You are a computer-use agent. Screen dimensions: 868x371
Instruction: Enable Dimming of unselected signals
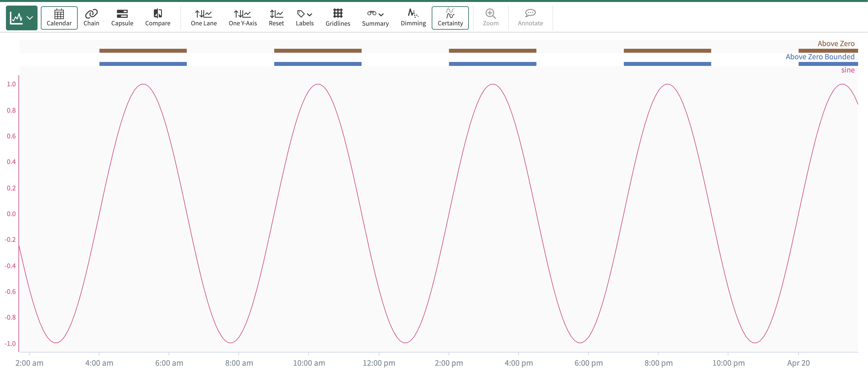tap(413, 18)
